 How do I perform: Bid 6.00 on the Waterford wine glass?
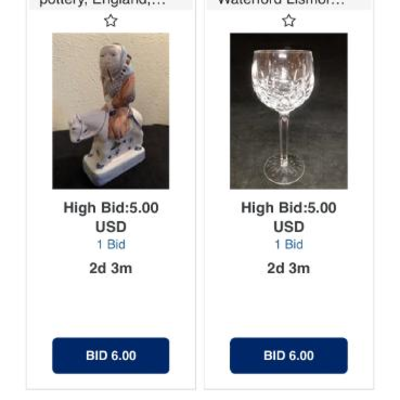[289, 355]
